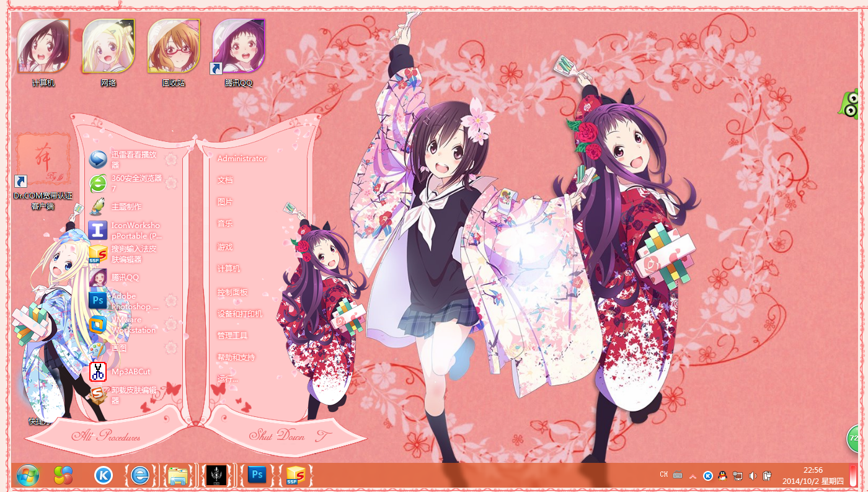868x492 pixels.
Task: Switch to Photoshop on the taskbar
Action: (257, 475)
